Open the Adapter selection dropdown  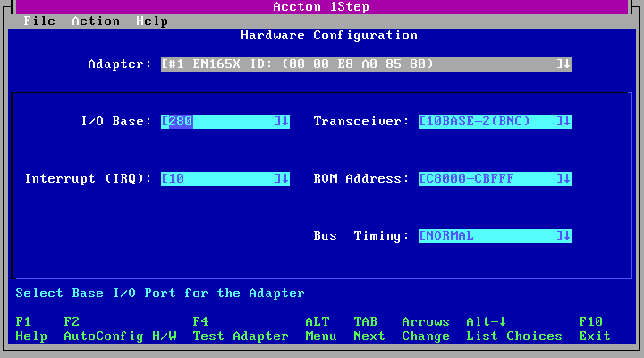point(366,64)
